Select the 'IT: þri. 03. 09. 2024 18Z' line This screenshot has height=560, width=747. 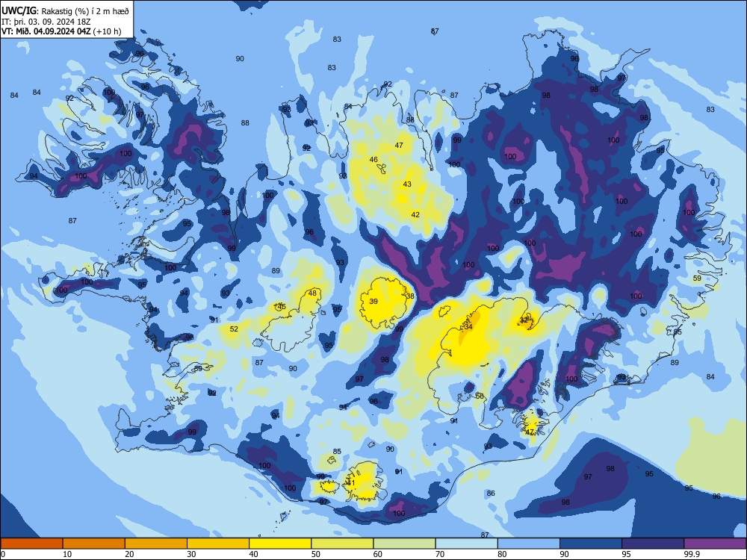[46, 22]
